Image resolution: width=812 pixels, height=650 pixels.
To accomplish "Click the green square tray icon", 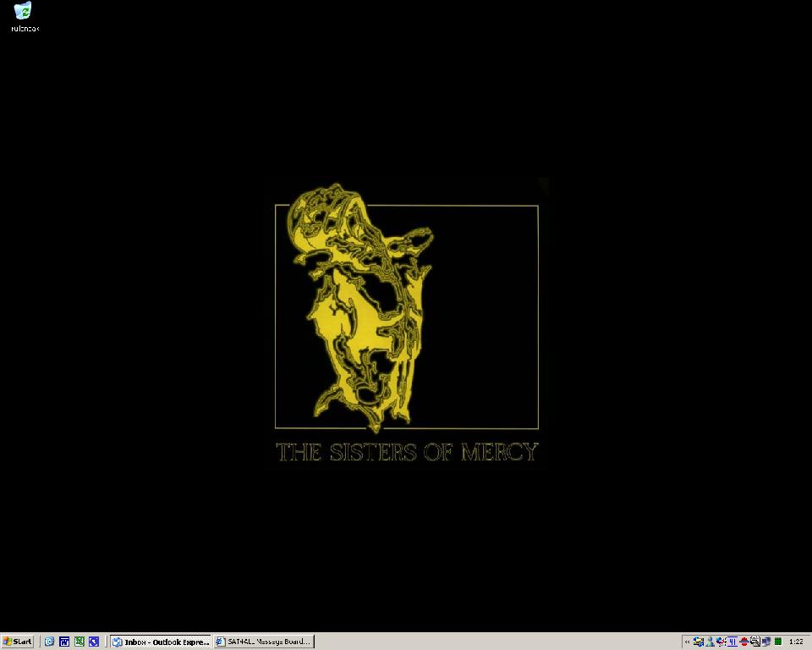I will pyautogui.click(x=778, y=642).
